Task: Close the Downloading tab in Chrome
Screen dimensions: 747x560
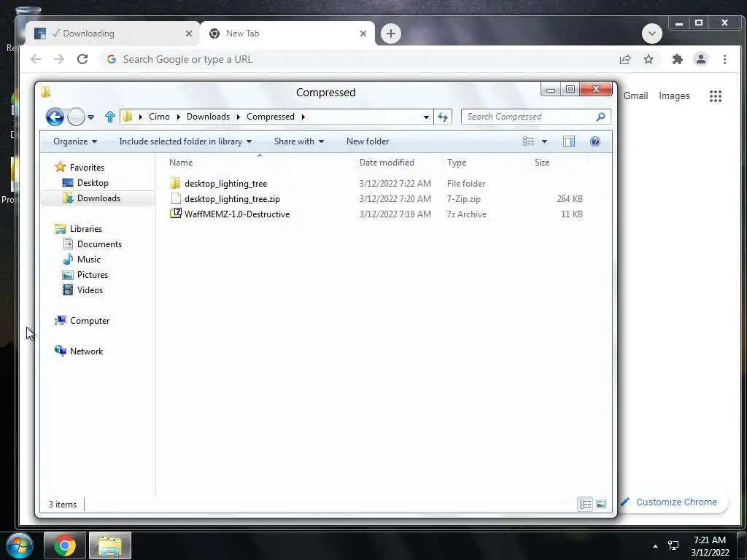Action: pos(189,34)
